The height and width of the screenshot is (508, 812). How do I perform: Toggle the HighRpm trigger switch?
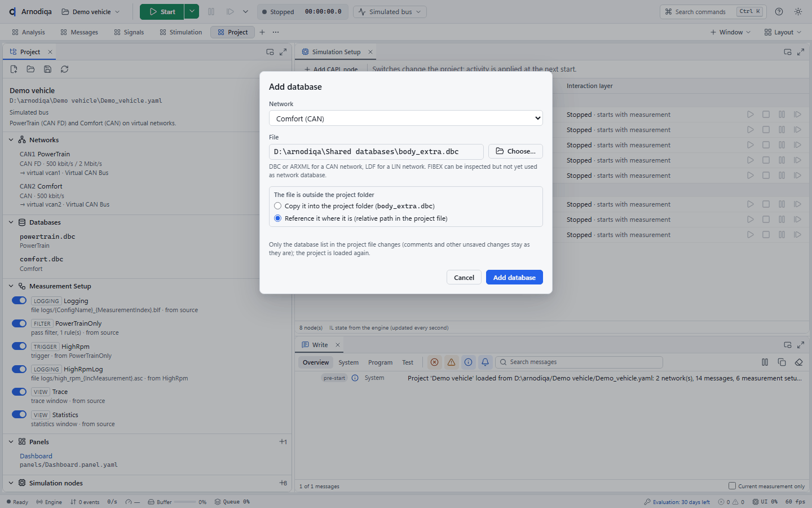tap(19, 347)
